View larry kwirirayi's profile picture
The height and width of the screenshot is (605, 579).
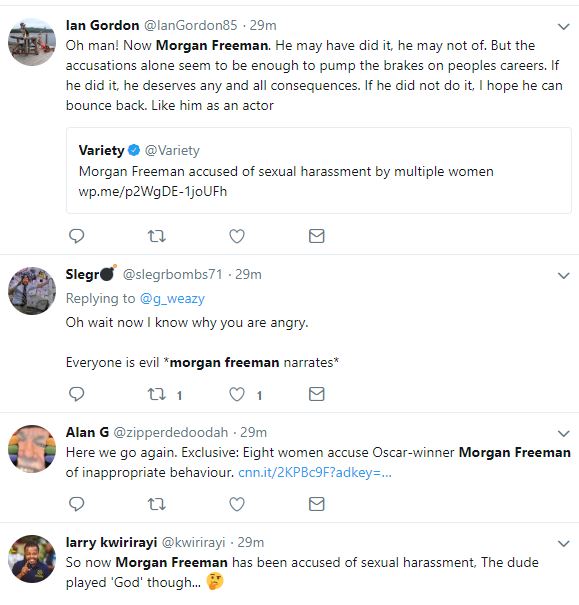pos(32,558)
